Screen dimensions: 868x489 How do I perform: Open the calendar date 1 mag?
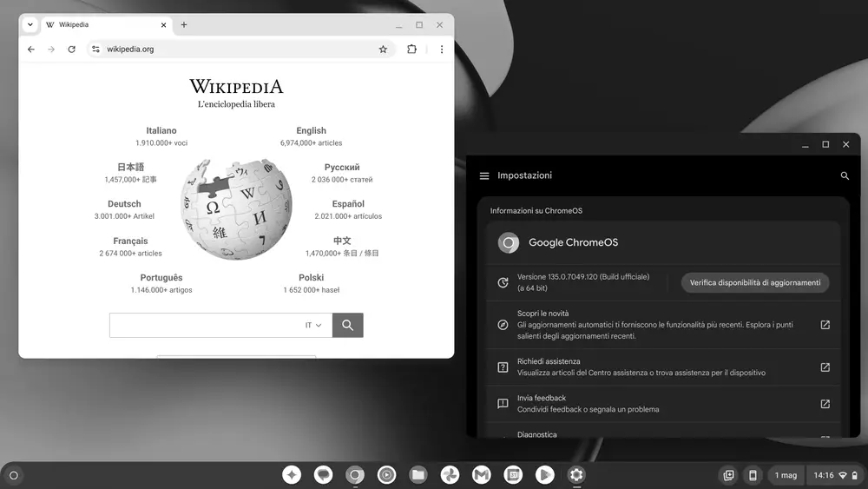[x=786, y=475]
